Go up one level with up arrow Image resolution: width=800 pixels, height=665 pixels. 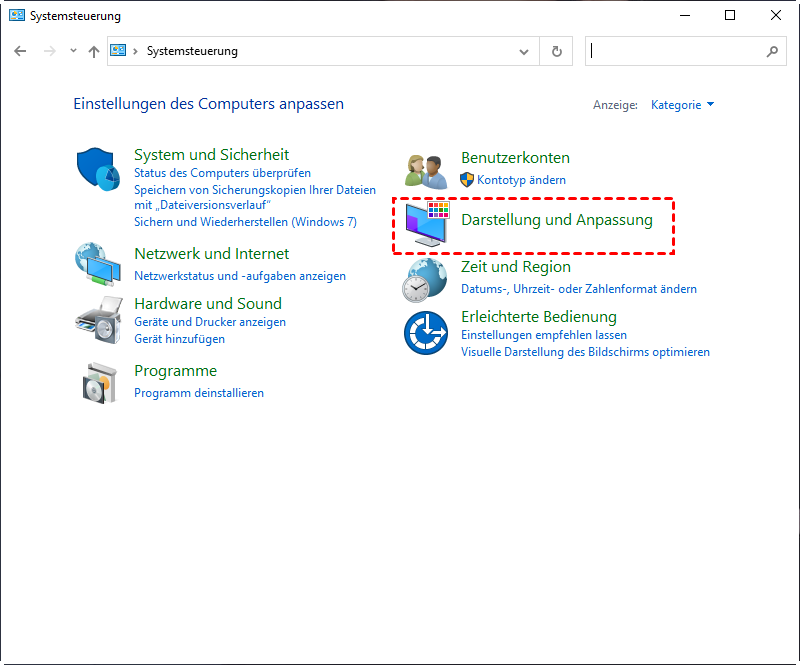93,51
